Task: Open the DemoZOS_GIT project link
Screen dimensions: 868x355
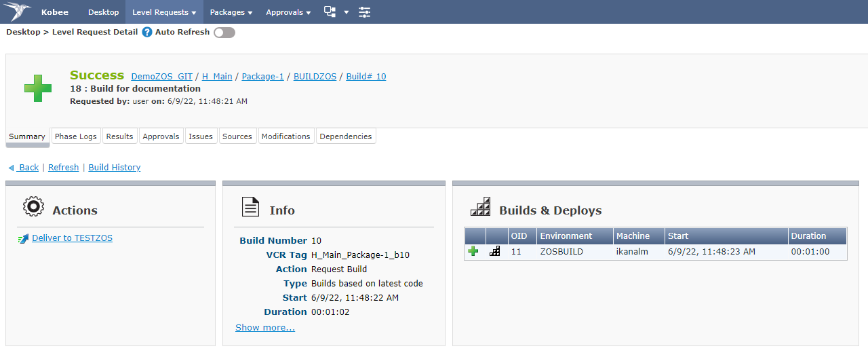Action: coord(161,77)
